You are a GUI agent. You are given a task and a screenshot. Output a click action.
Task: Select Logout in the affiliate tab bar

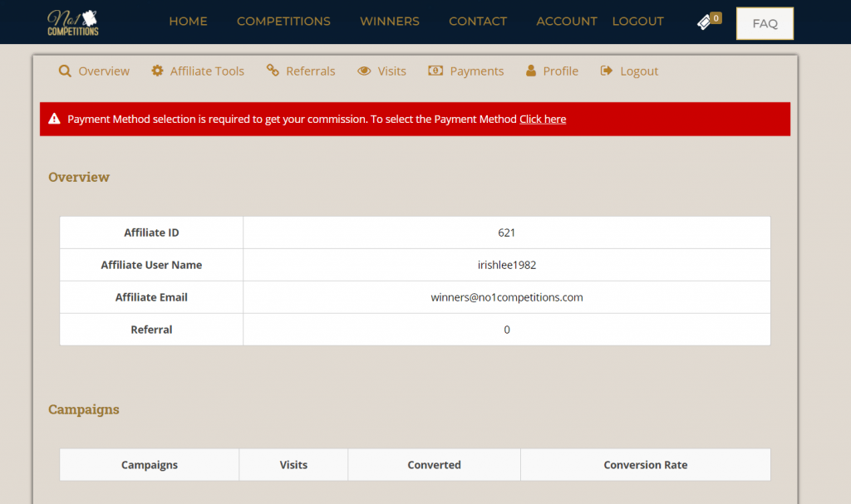pos(639,71)
